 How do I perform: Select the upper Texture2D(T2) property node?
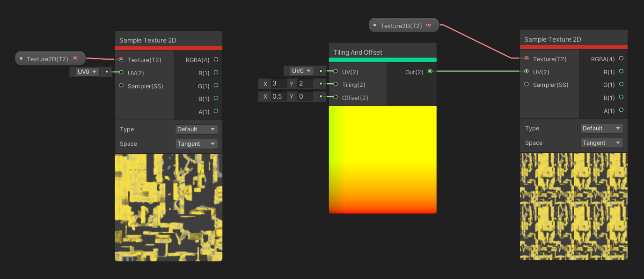402,25
